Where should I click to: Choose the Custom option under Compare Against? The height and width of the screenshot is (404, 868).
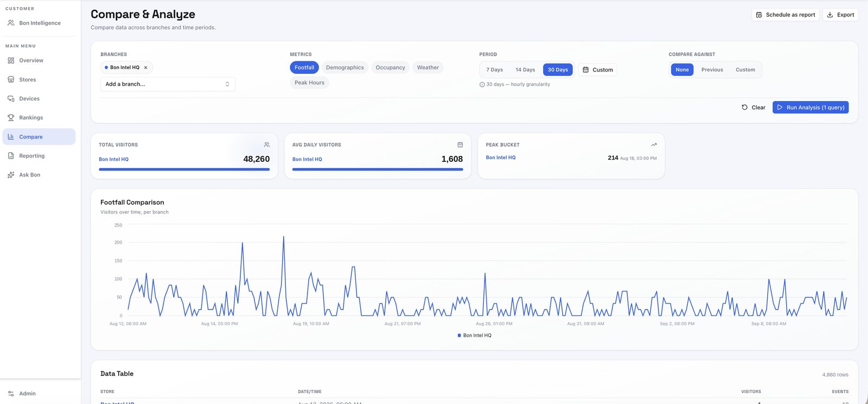coord(745,70)
